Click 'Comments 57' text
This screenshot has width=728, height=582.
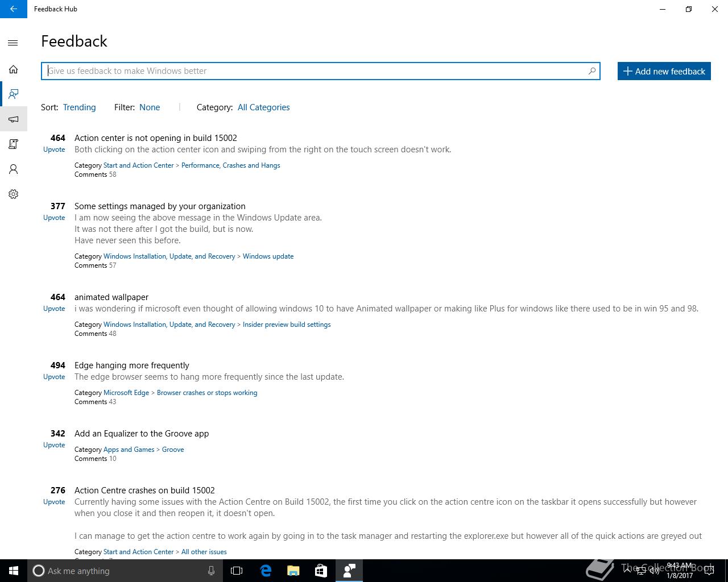point(96,265)
